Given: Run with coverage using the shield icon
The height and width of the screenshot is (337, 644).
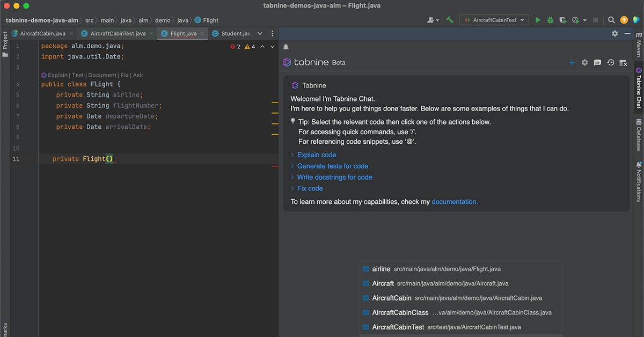Looking at the screenshot, I should (x=562, y=20).
